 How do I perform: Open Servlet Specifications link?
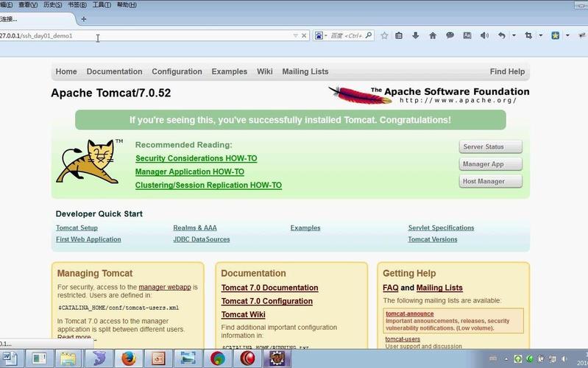(441, 227)
